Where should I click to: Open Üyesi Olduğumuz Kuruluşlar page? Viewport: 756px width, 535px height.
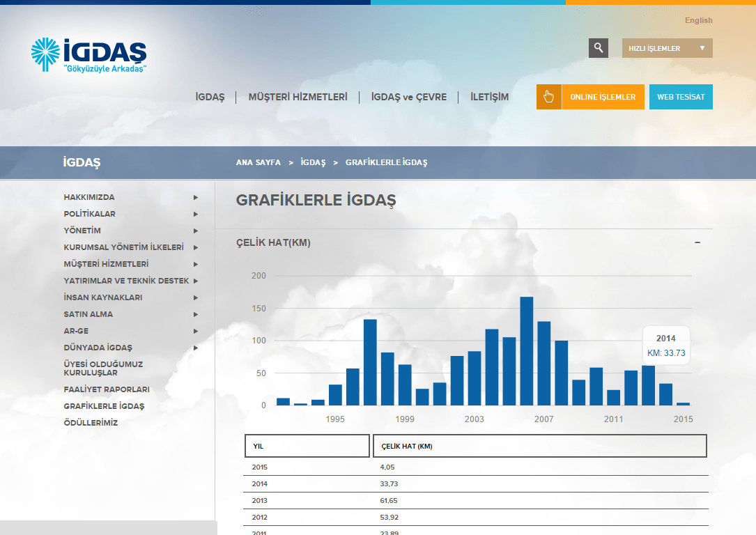(x=103, y=369)
